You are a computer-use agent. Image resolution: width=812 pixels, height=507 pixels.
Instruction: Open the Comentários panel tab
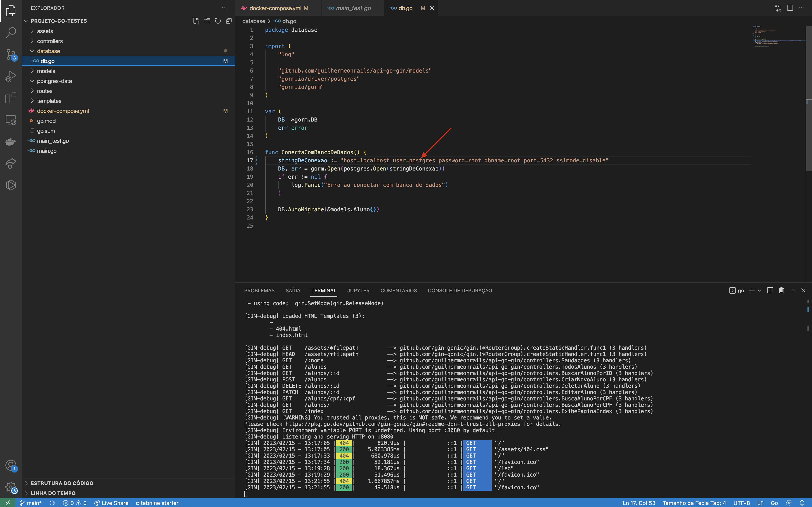[x=399, y=290]
